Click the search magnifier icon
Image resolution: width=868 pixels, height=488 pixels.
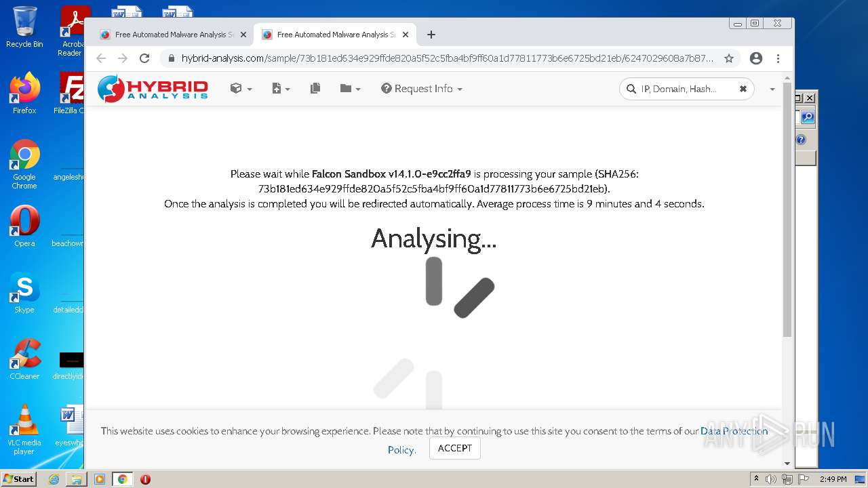[x=631, y=89]
